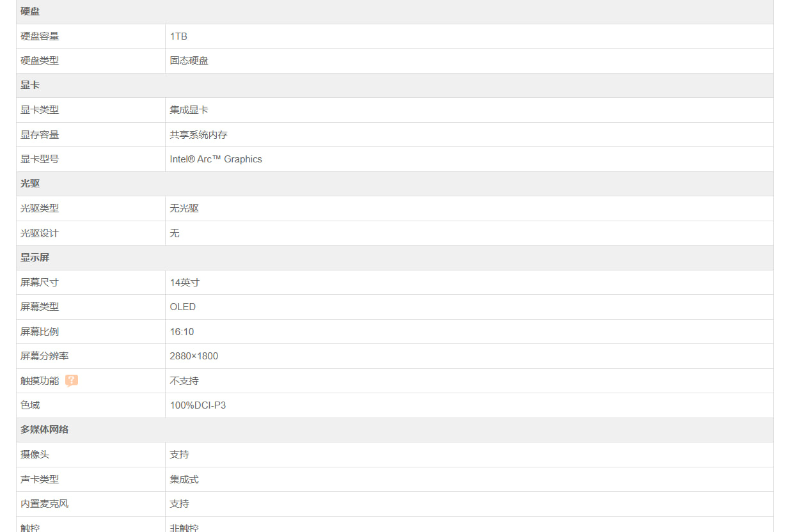Select the 无光驱 optical drive value

click(x=184, y=208)
